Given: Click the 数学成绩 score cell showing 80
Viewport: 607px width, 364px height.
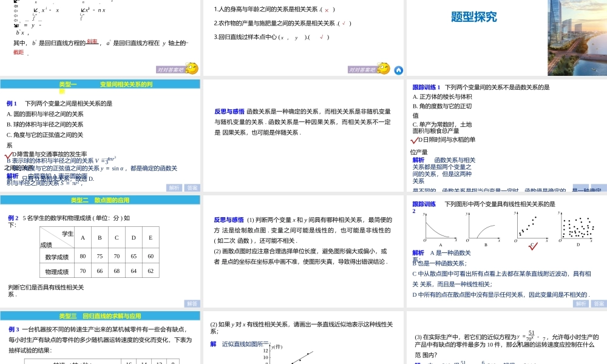Looking at the screenshot, I should [x=83, y=256].
